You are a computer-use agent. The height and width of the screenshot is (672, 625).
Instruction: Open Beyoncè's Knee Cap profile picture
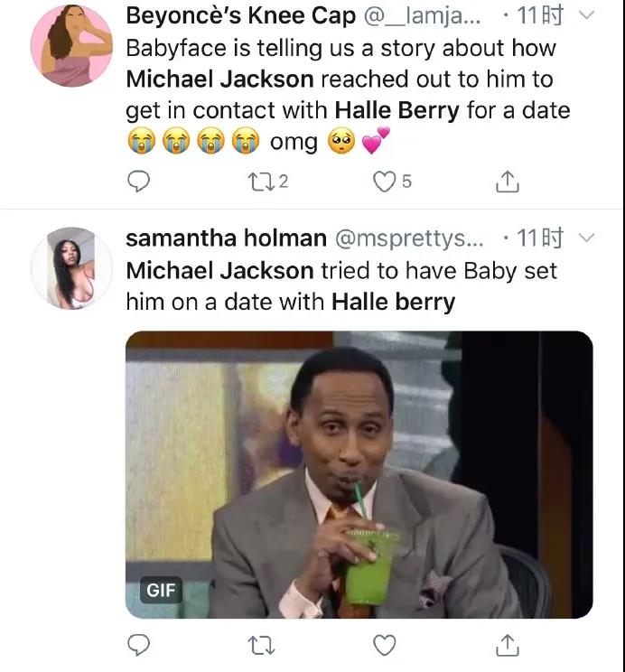click(71, 51)
